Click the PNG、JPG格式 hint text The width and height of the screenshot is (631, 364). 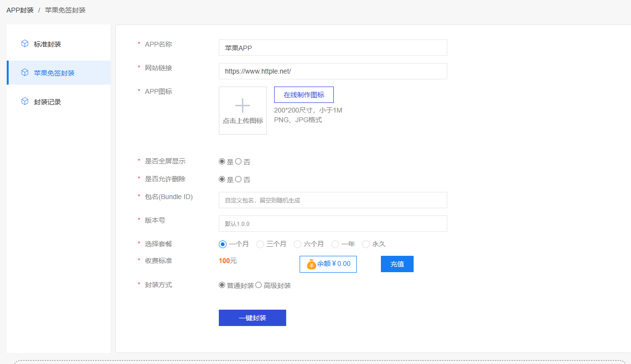tap(298, 120)
